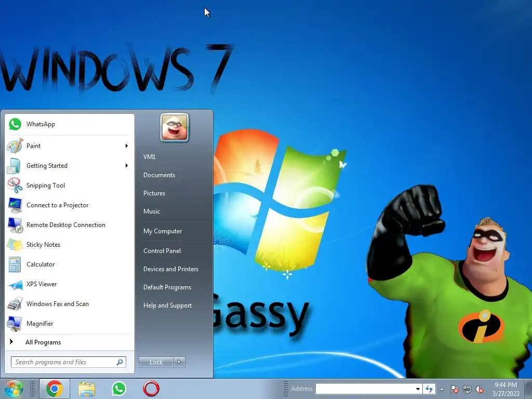Screen dimensions: 532x399
Task: Open My Computer from the Start menu
Action: (x=163, y=231)
